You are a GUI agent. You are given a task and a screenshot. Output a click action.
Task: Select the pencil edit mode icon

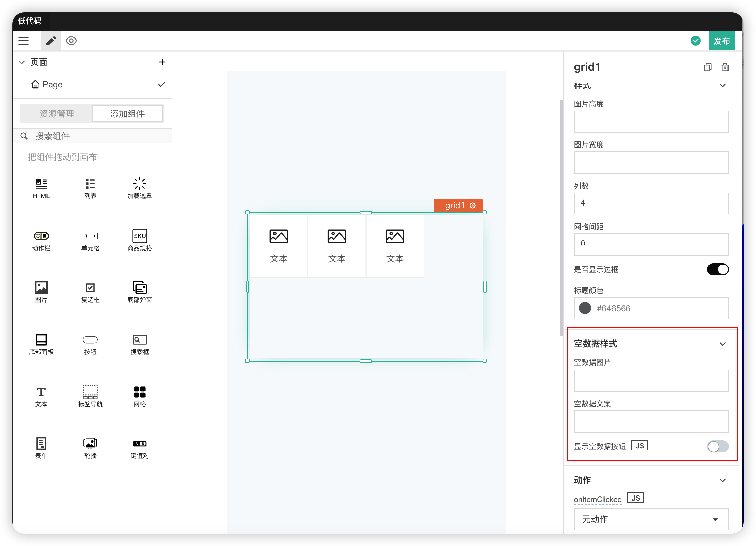pyautogui.click(x=51, y=41)
